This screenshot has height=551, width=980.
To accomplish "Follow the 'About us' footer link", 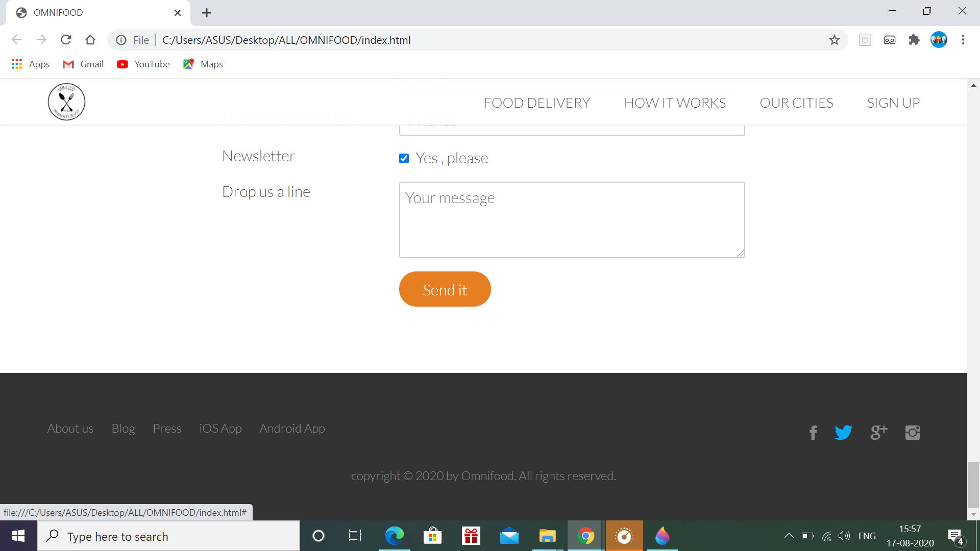I will point(70,429).
